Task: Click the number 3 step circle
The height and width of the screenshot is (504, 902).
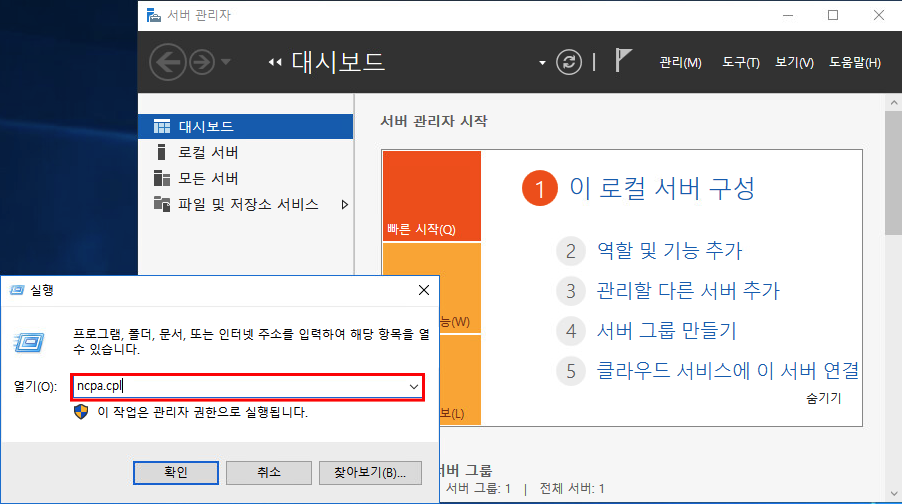Action: tap(571, 291)
